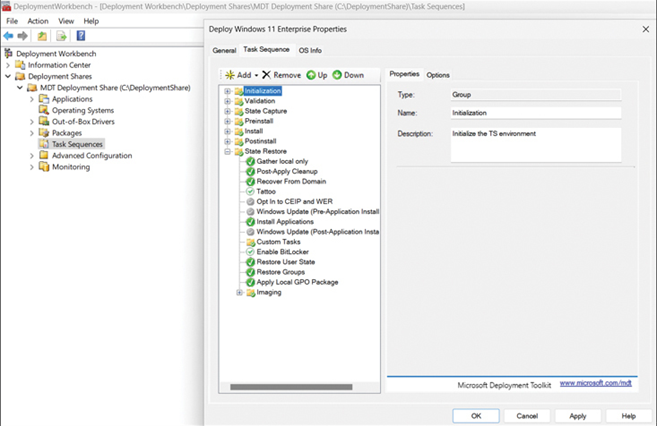Click the green Down arrow icon
657x429 pixels.
337,75
